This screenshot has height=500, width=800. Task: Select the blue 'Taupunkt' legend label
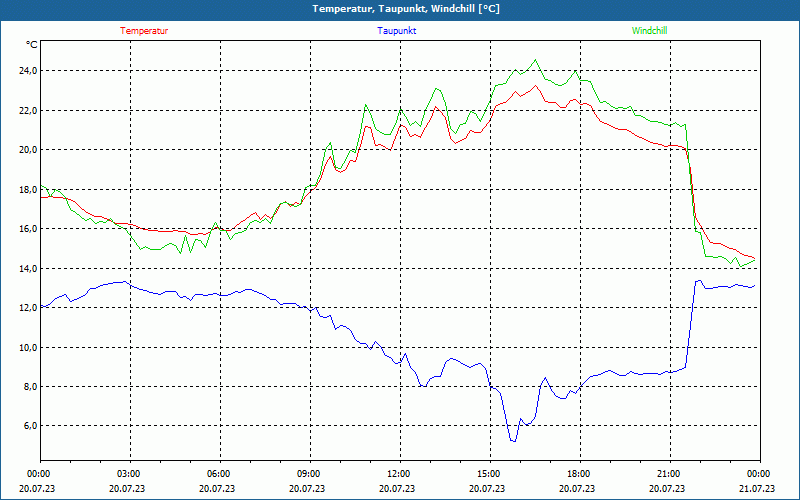point(396,31)
